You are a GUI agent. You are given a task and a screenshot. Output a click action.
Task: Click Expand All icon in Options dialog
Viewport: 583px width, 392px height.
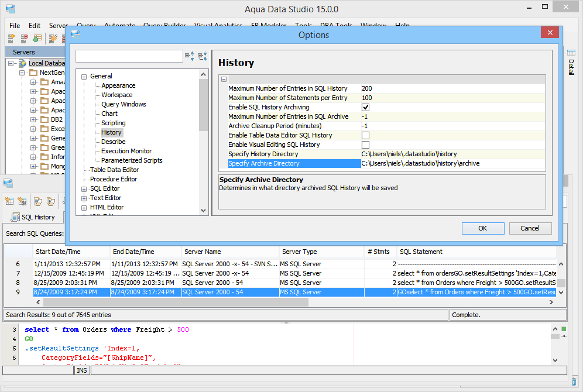pyautogui.click(x=190, y=56)
